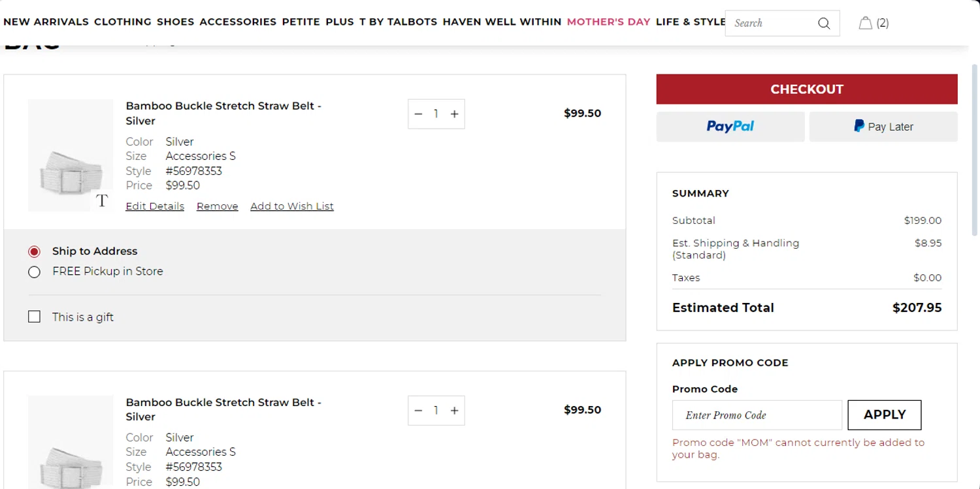Click the promo code MOM error message
This screenshot has height=489, width=980.
pos(798,449)
